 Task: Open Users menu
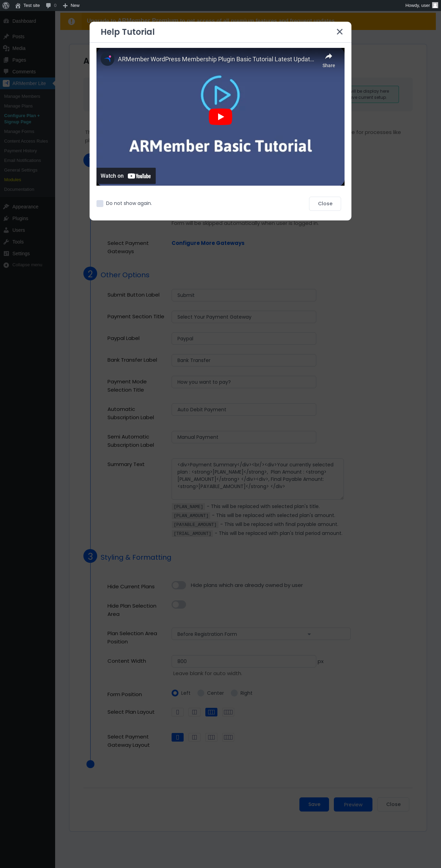[28, 230]
